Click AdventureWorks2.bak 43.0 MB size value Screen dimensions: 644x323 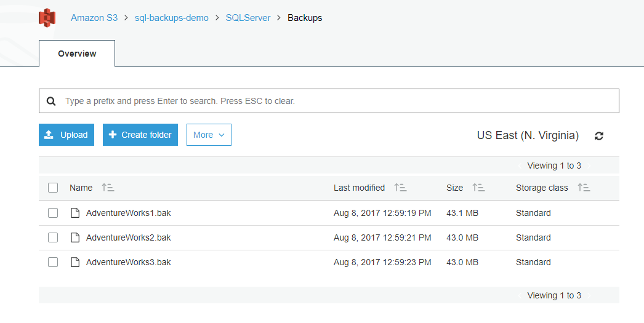point(462,237)
